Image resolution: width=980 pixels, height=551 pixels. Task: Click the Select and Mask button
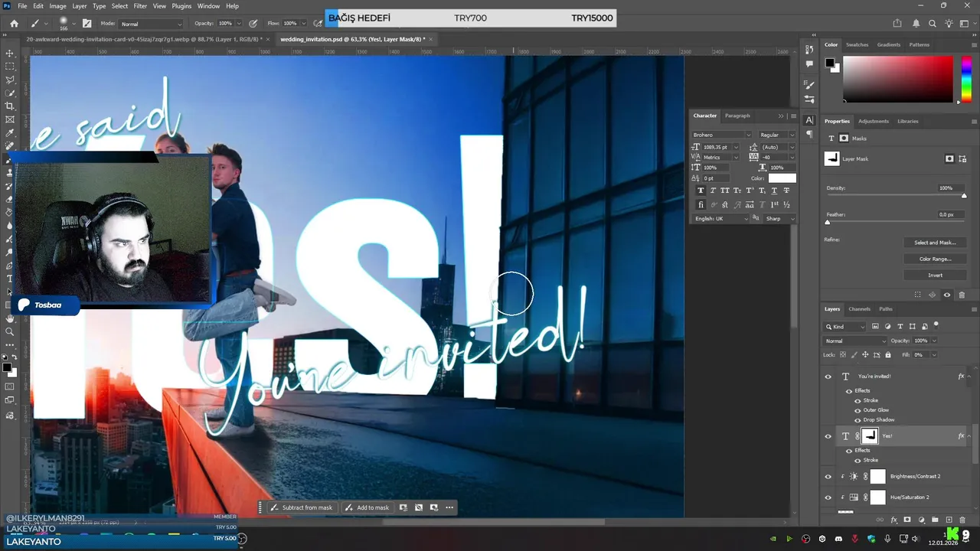[x=935, y=243]
